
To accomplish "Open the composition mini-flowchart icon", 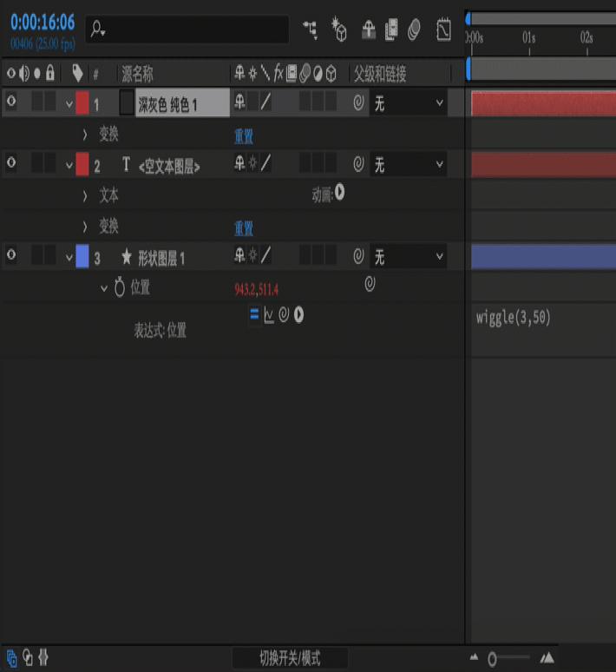I will click(x=311, y=30).
